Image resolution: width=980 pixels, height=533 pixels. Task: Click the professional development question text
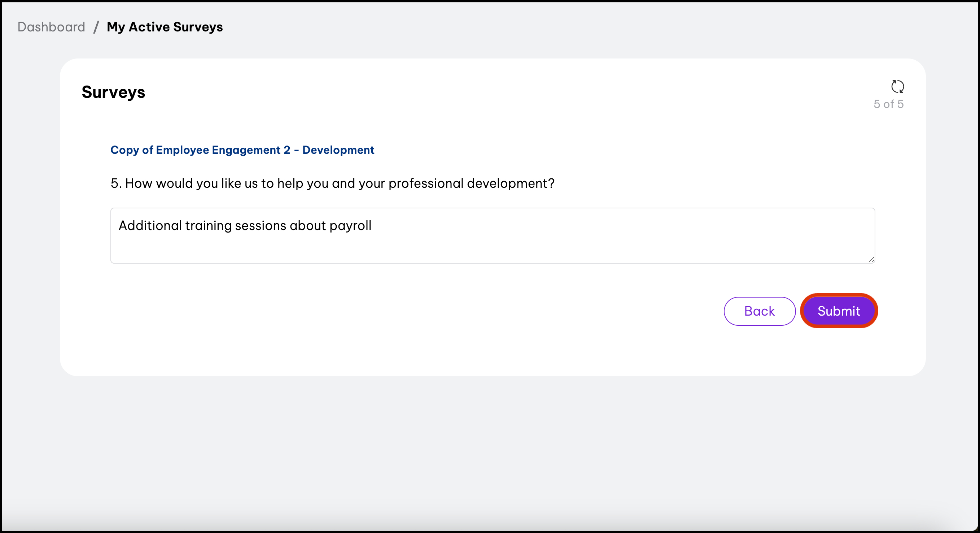(x=339, y=183)
